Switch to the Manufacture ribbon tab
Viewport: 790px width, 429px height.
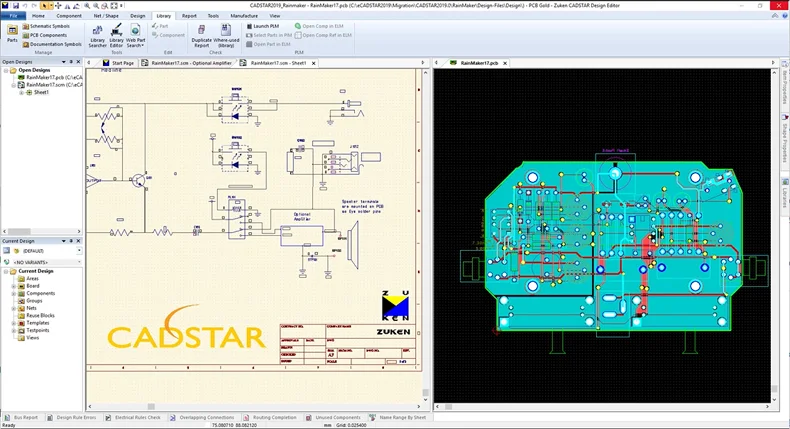click(x=244, y=16)
